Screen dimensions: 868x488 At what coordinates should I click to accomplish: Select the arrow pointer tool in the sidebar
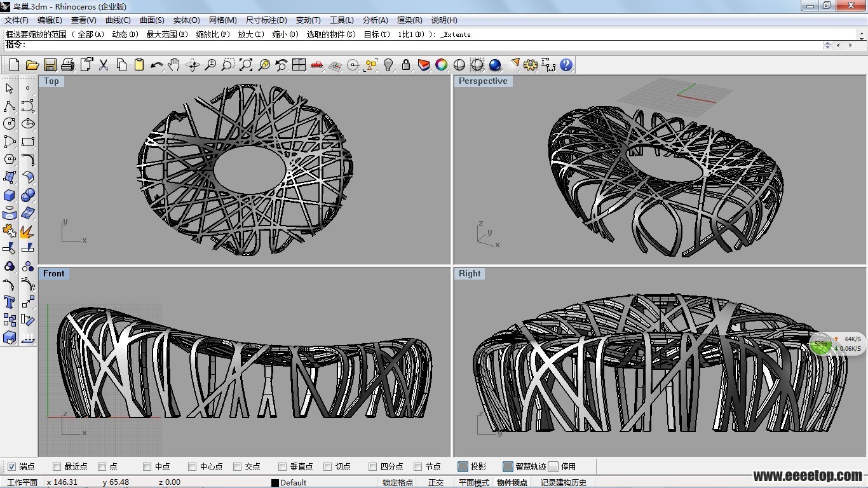click(10, 88)
